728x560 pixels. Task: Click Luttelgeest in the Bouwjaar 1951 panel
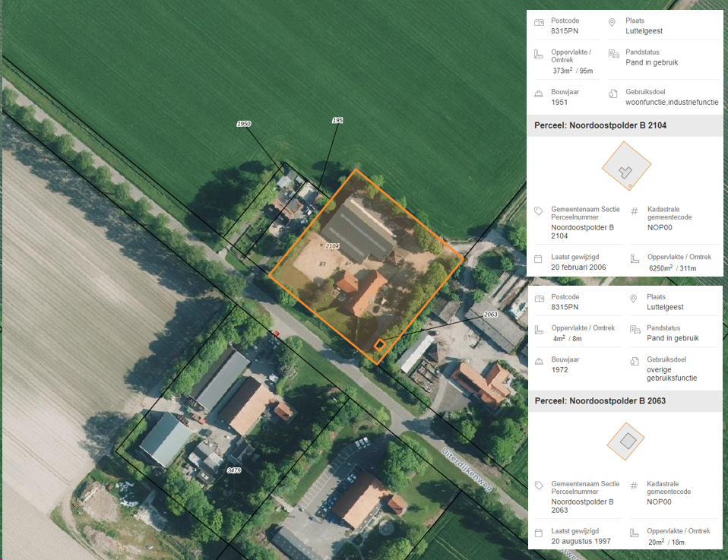644,31
